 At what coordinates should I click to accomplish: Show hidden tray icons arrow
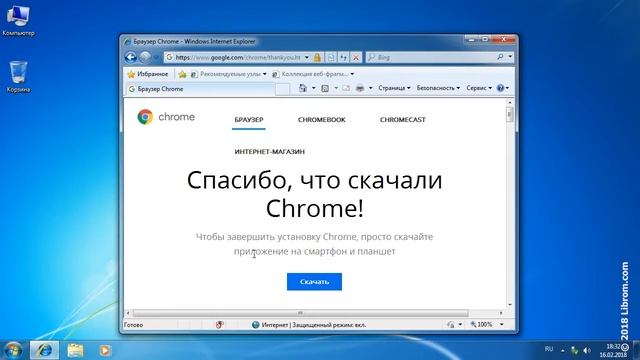562,350
